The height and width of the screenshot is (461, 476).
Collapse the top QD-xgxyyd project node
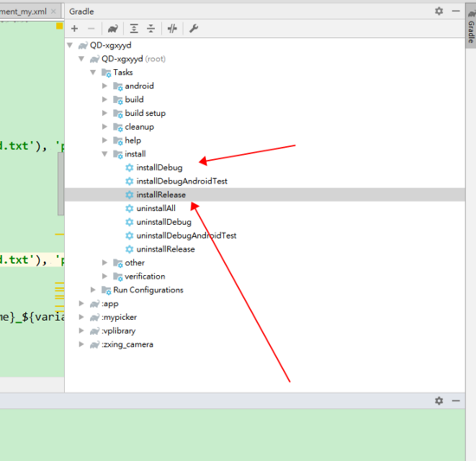click(70, 45)
